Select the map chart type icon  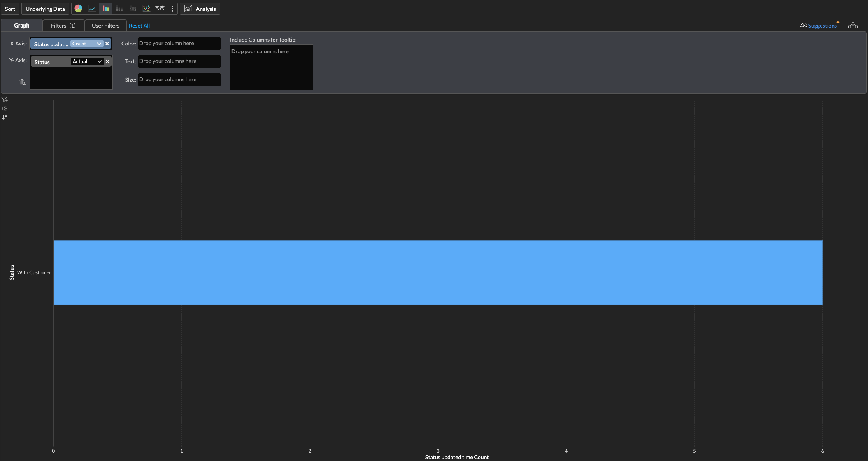(x=160, y=9)
